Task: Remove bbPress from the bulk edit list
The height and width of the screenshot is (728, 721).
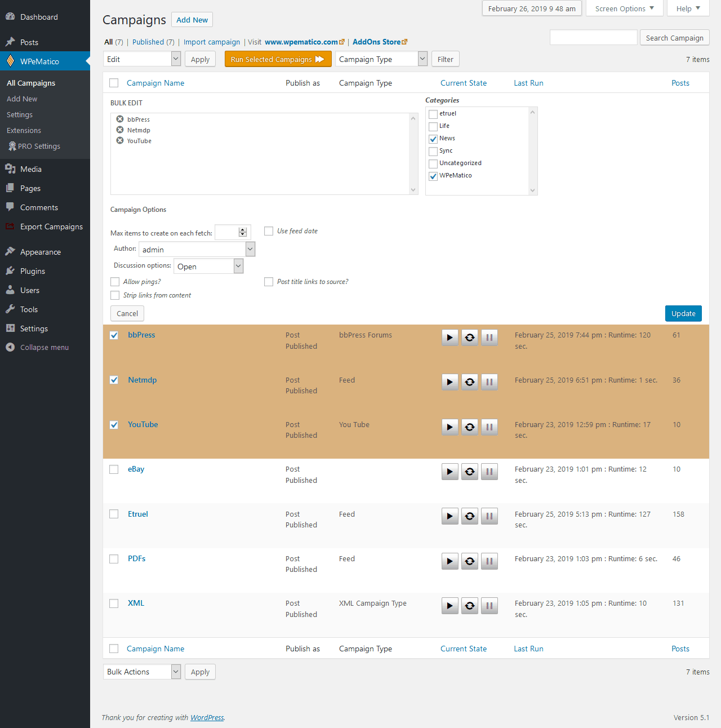Action: pyautogui.click(x=120, y=119)
